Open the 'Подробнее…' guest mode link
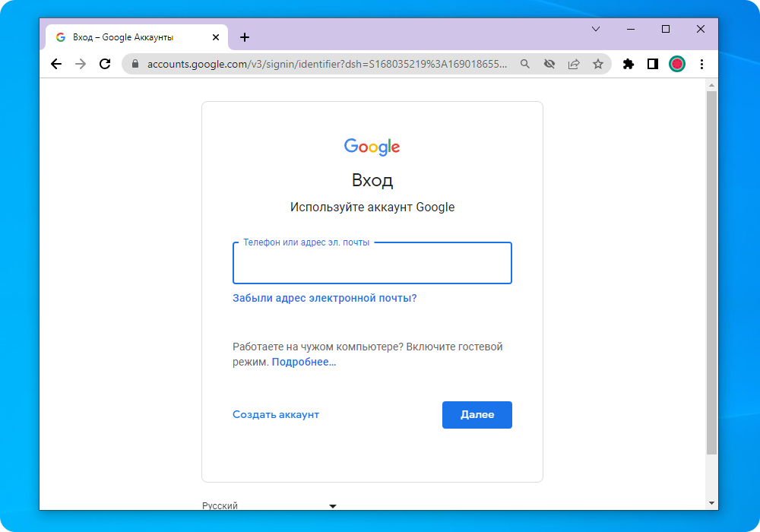The image size is (760, 532). tap(304, 362)
